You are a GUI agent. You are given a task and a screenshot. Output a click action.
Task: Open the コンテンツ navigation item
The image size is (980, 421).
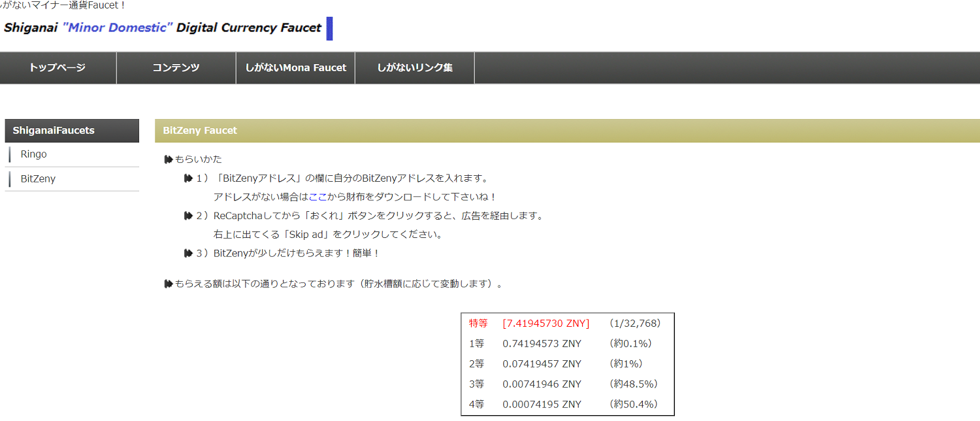176,68
